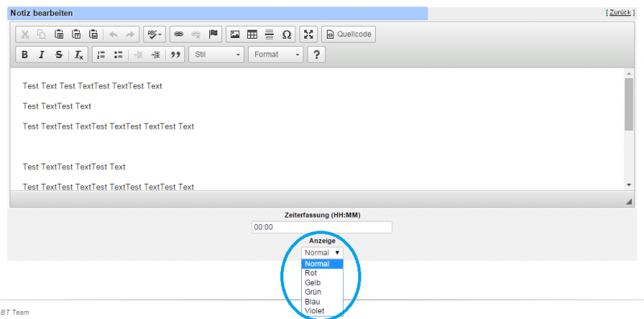Image resolution: width=644 pixels, height=319 pixels.
Task: Click the Undo arrow icon
Action: (113, 35)
